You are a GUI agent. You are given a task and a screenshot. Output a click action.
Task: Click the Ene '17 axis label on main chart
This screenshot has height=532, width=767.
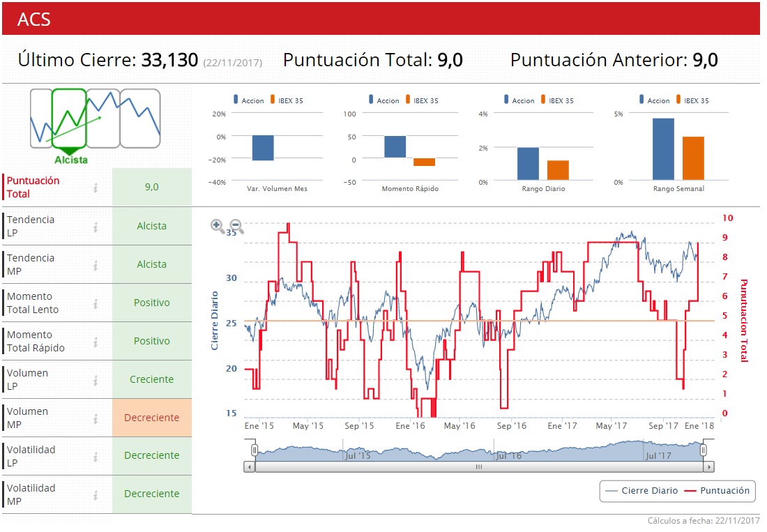[x=563, y=426]
